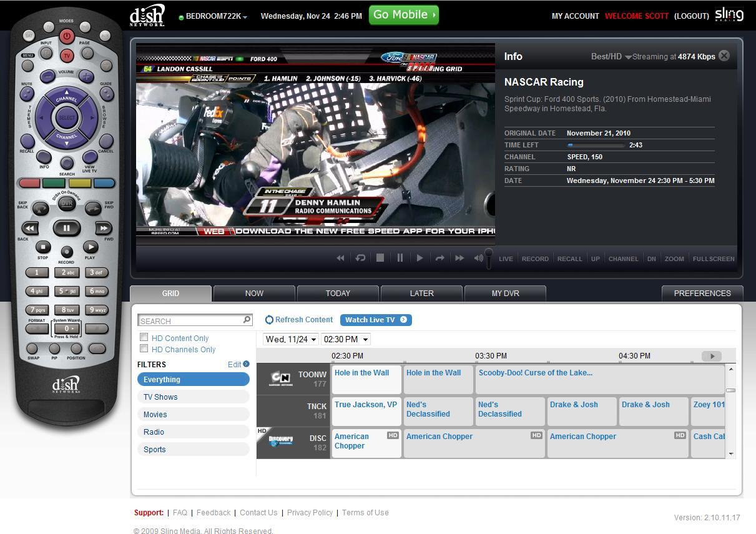The image size is (756, 534).
Task: Switch to the TODAY tab
Action: pos(338,293)
